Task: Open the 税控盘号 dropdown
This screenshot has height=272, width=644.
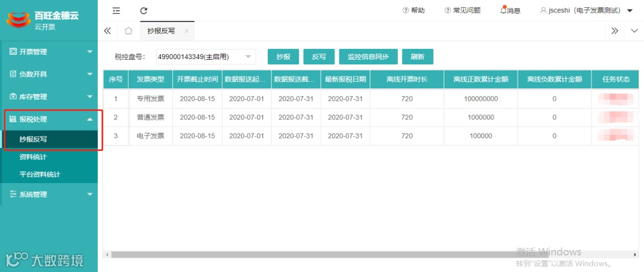Action: 206,57
